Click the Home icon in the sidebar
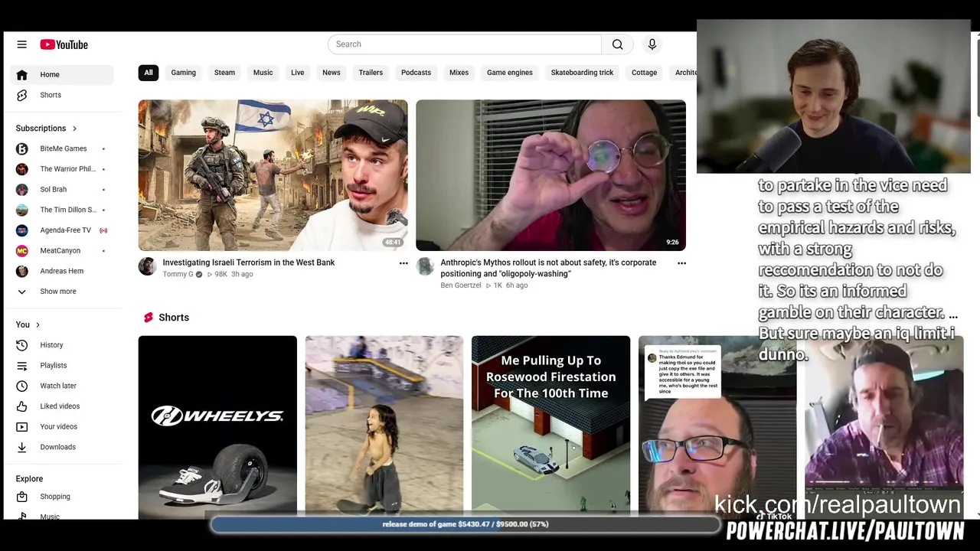The height and width of the screenshot is (551, 980). pyautogui.click(x=21, y=74)
